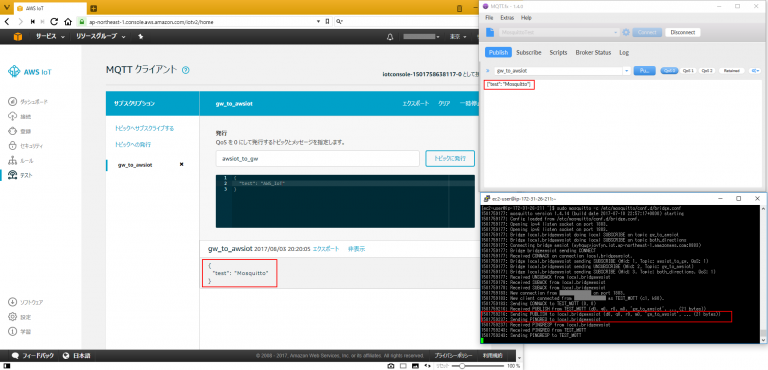The image size is (768, 370).
Task: Remove the gw_to_awsiot subscription
Action: tap(181, 165)
